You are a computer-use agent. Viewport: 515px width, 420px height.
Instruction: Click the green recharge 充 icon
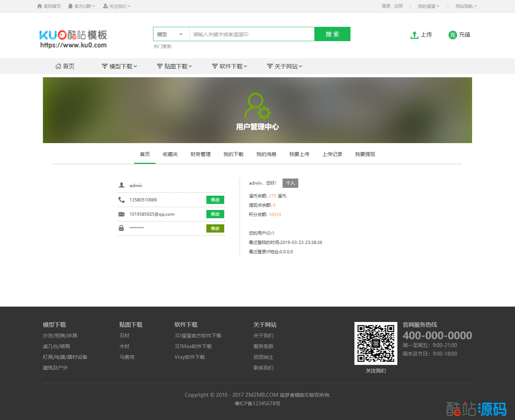452,35
